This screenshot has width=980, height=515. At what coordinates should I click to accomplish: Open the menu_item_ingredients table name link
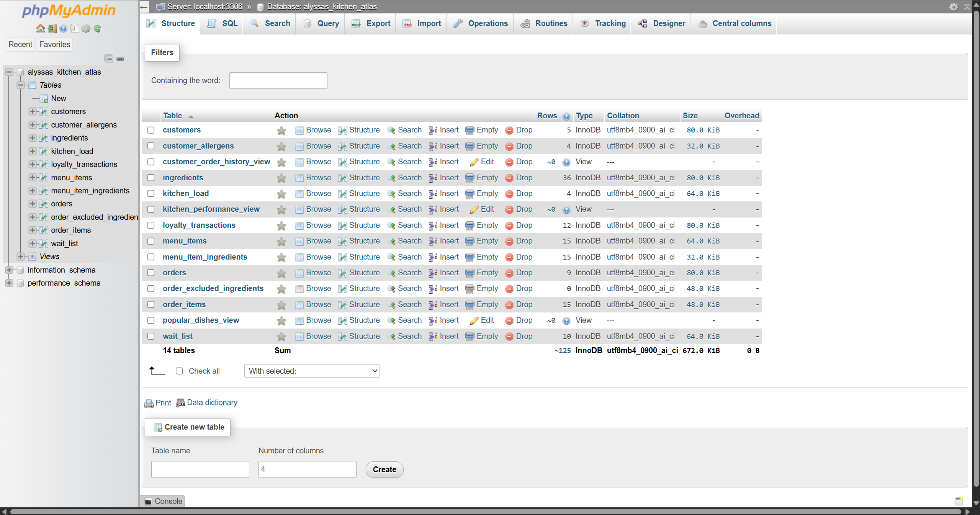click(x=205, y=257)
